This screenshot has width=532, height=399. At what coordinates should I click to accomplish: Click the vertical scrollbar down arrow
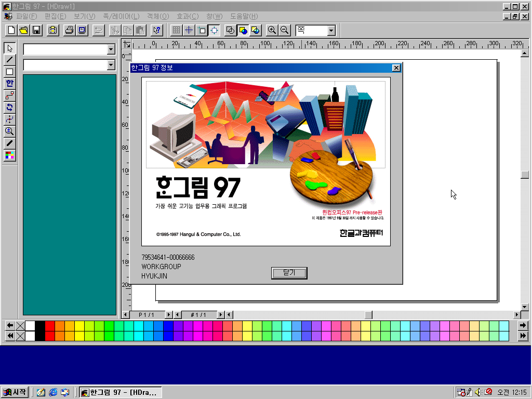(525, 307)
